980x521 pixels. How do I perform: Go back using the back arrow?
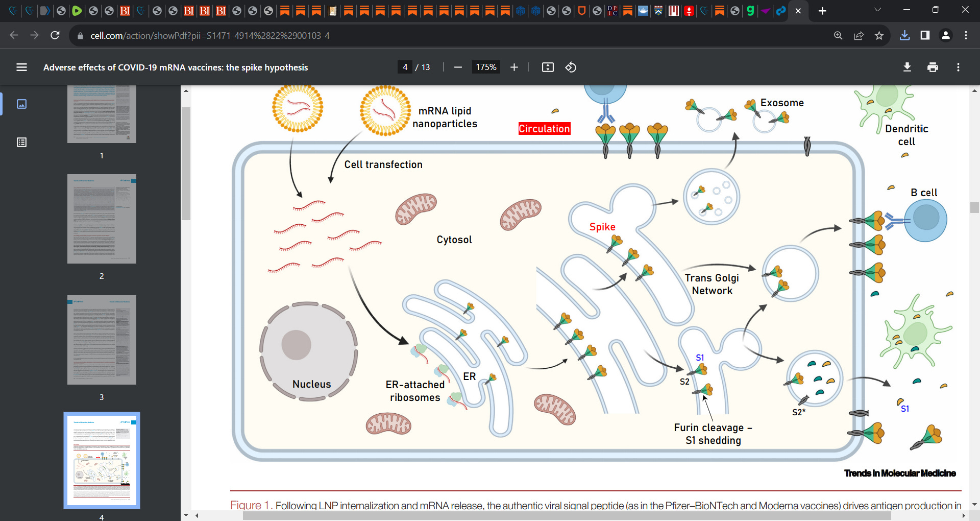point(13,35)
